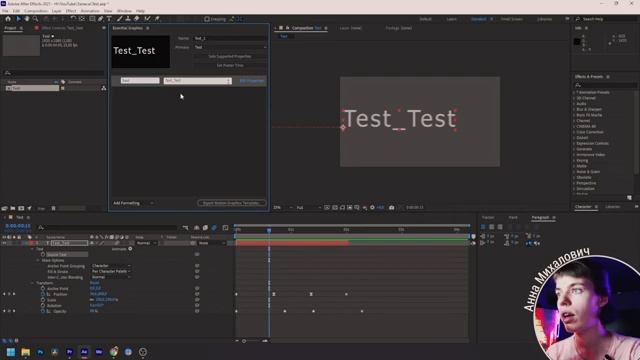640x360 pixels.
Task: Click project flowchart icon beside Test item
Action: (104, 88)
